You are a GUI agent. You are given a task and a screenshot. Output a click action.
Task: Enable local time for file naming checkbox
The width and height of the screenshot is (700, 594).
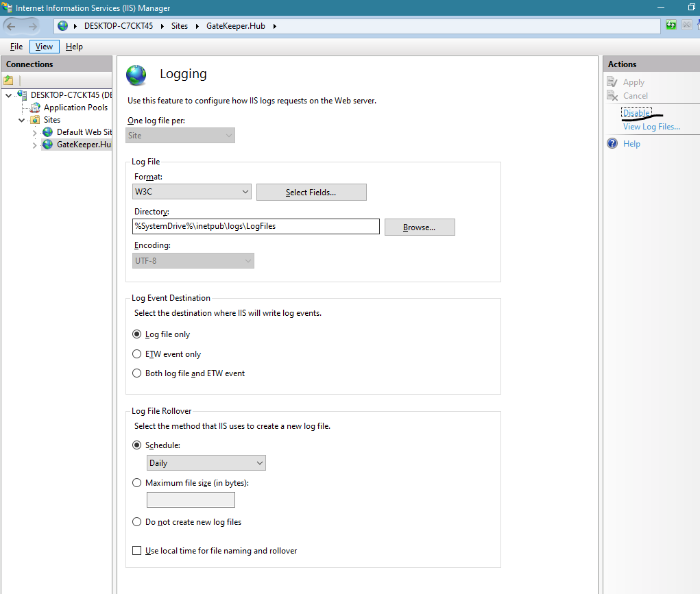136,551
